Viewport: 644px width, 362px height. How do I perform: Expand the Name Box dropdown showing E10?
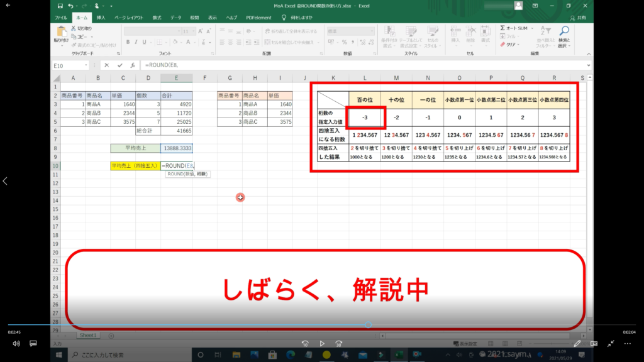pyautogui.click(x=86, y=65)
